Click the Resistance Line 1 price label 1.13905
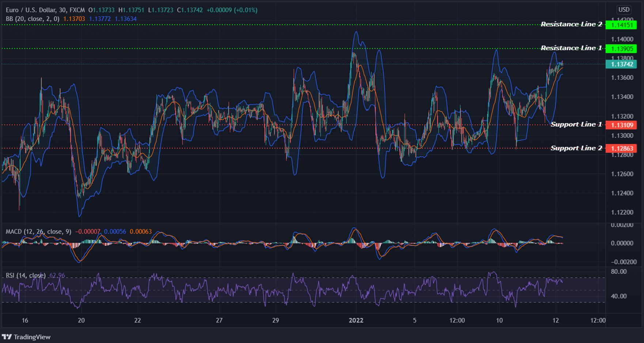Image resolution: width=644 pixels, height=343 pixels. tap(622, 48)
